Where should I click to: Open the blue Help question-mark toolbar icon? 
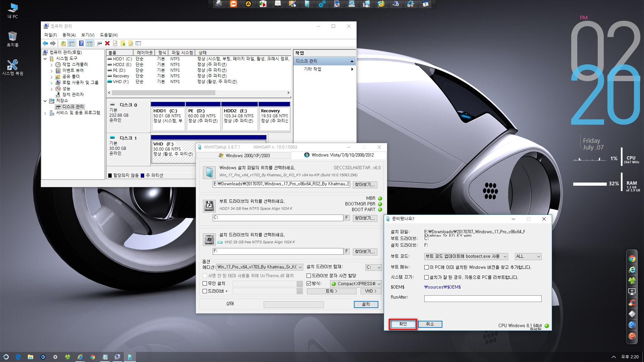point(81,43)
